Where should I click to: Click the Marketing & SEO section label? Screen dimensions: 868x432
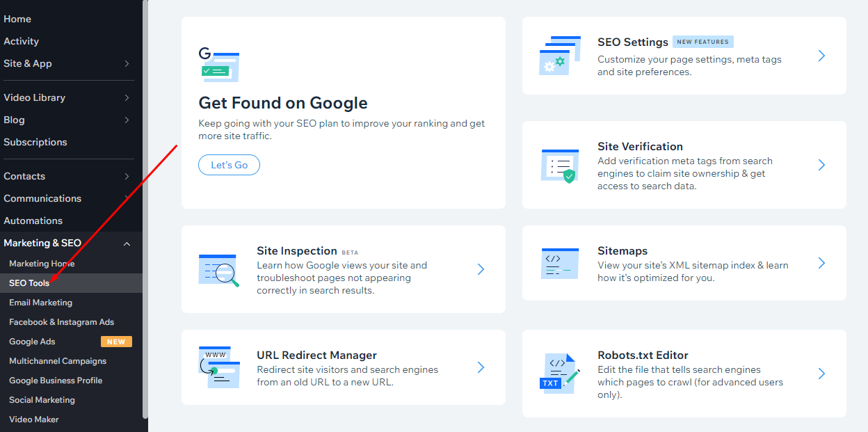pos(42,243)
